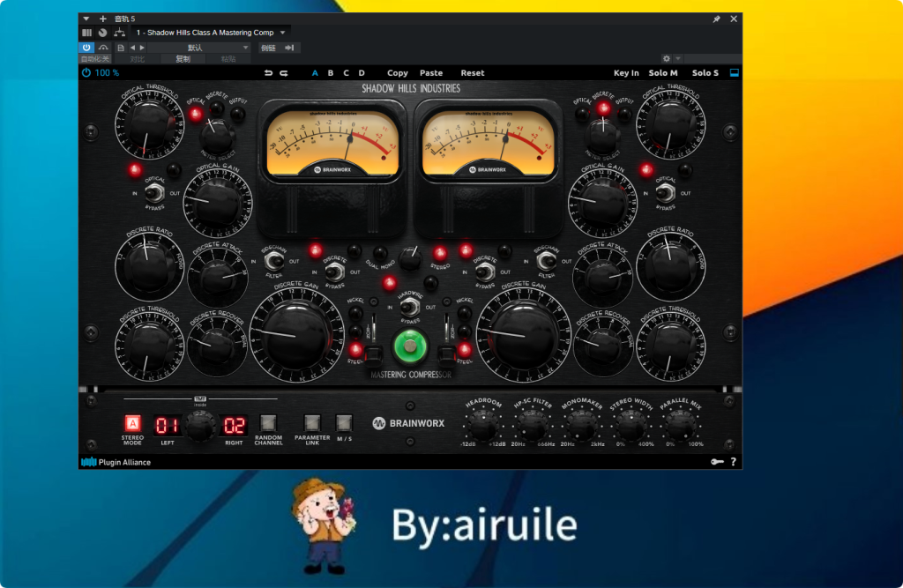Click the Plugin Alliance logo

(x=116, y=462)
